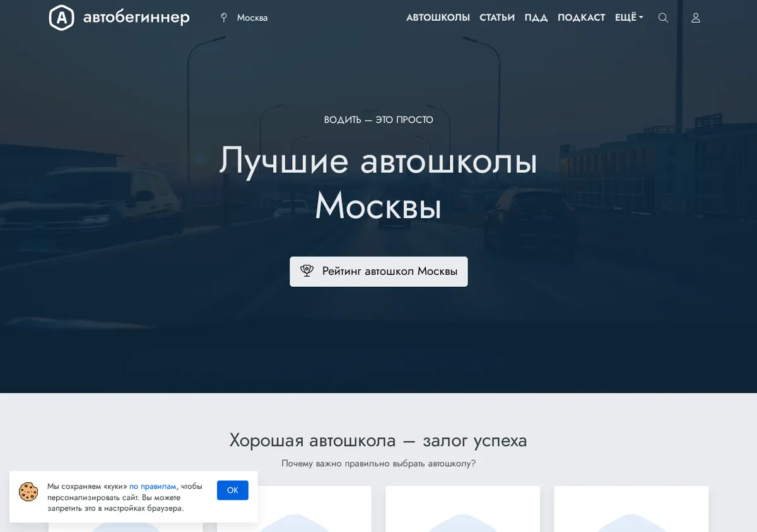Select ПОДКАСТ in the top navigation

pos(582,18)
